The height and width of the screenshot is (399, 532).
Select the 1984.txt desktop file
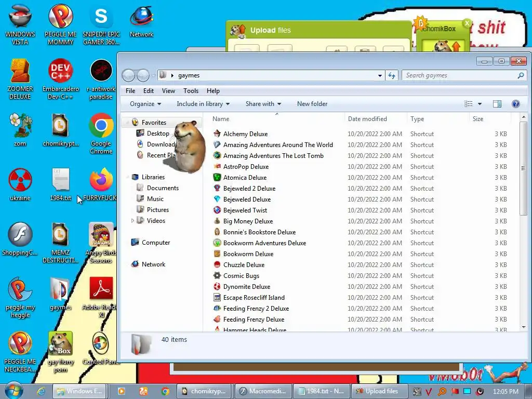coord(60,184)
